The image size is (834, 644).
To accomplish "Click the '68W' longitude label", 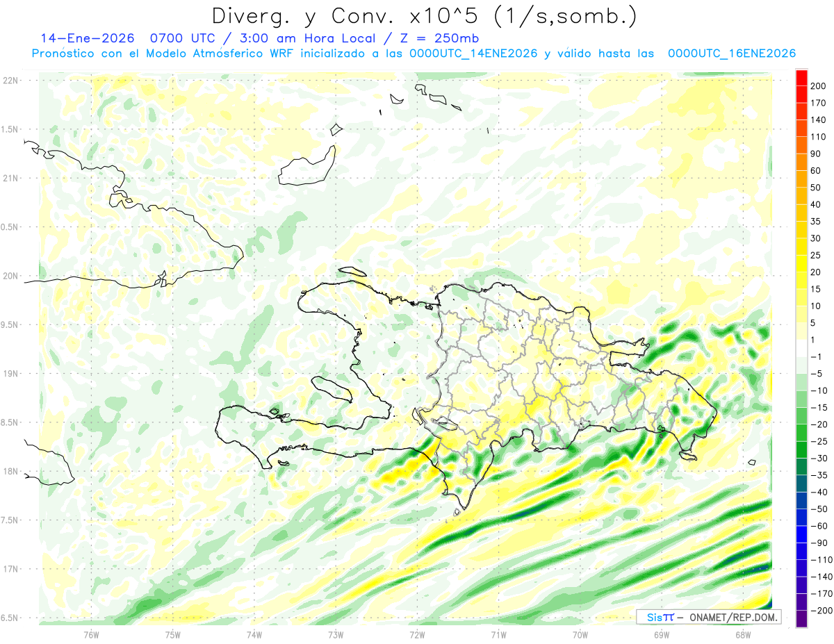I will pyautogui.click(x=743, y=635).
